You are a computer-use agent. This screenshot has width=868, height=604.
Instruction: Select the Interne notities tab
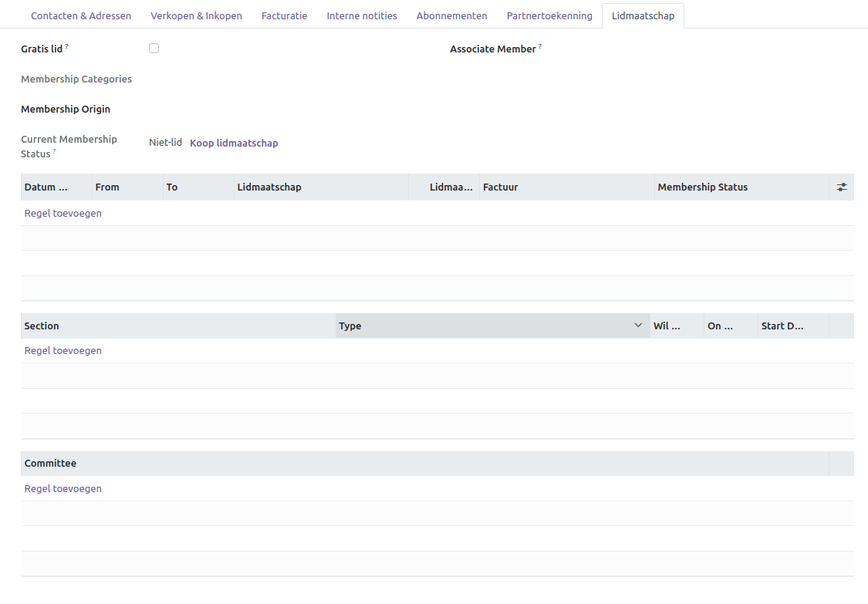coord(362,15)
